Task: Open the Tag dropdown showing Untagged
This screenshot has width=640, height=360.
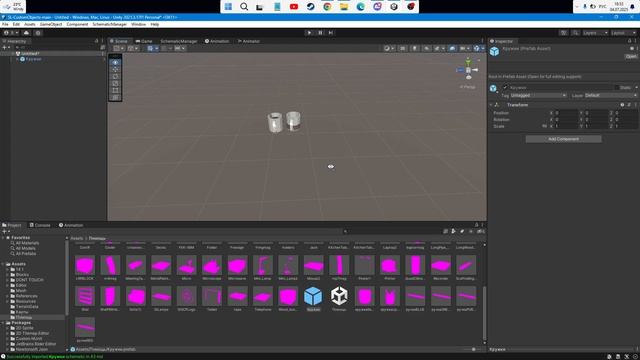Action: pyautogui.click(x=538, y=95)
